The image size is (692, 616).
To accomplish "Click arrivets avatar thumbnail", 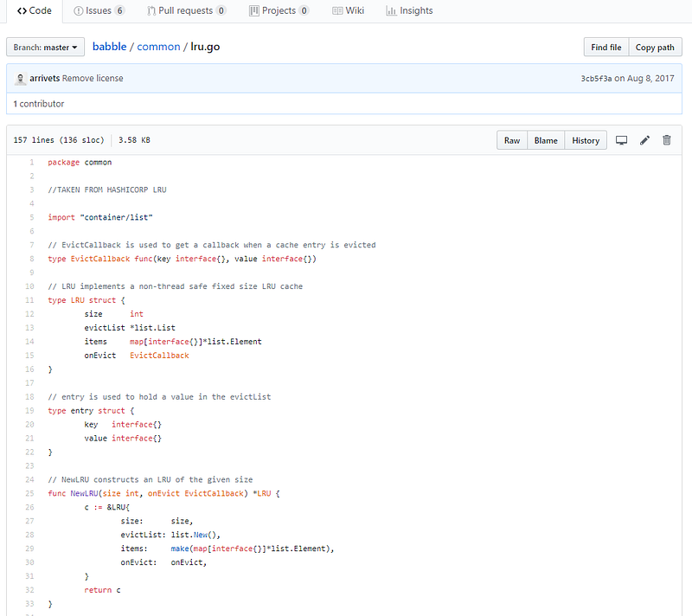I will (20, 79).
